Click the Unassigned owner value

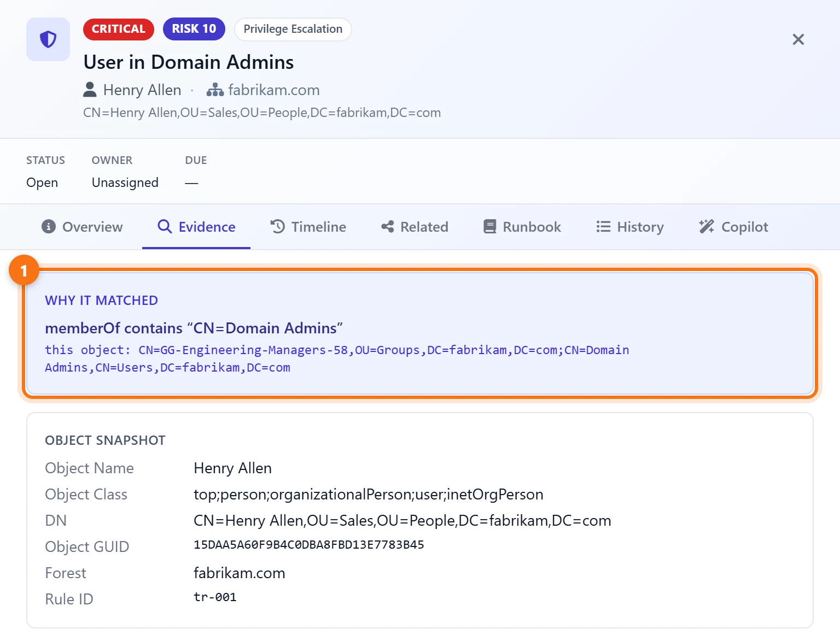click(125, 183)
